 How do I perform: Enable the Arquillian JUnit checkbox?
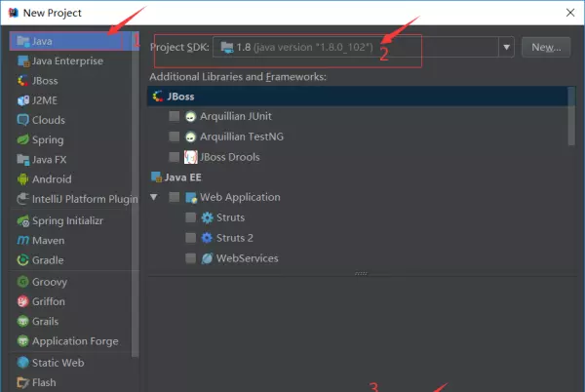tap(175, 116)
